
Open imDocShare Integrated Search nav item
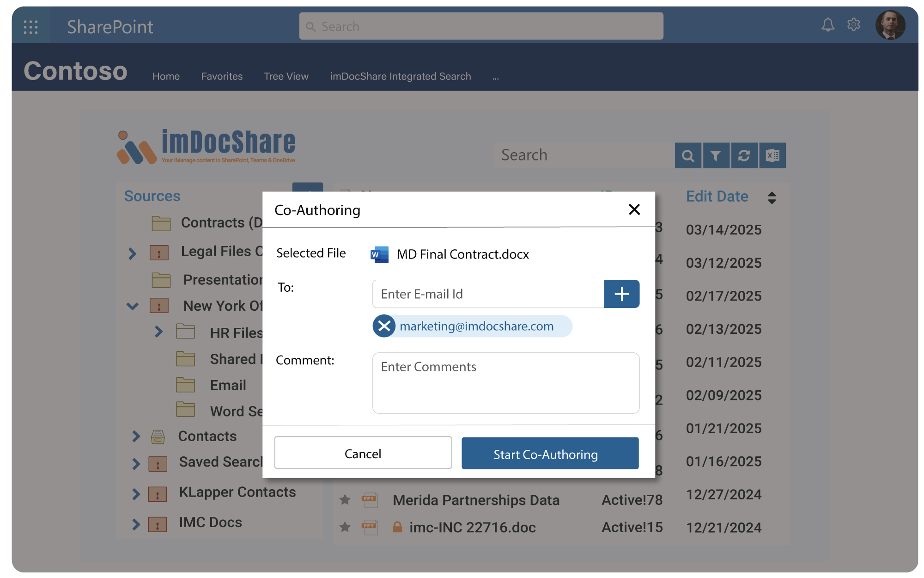pyautogui.click(x=400, y=76)
